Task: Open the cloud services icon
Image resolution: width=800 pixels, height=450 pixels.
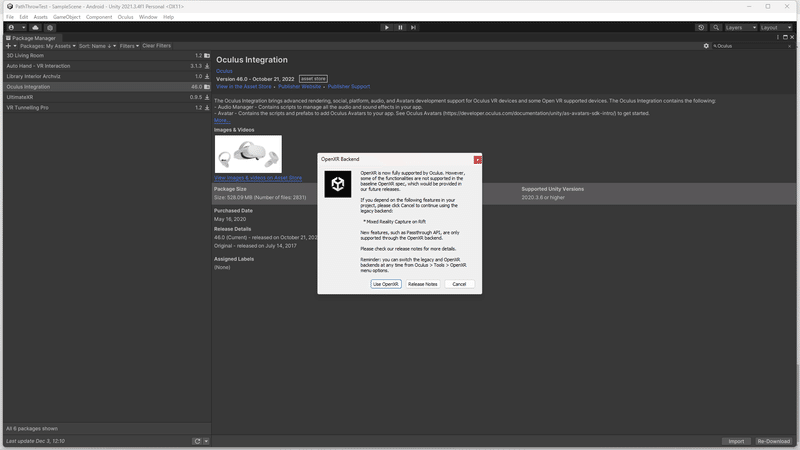Action: [x=35, y=28]
